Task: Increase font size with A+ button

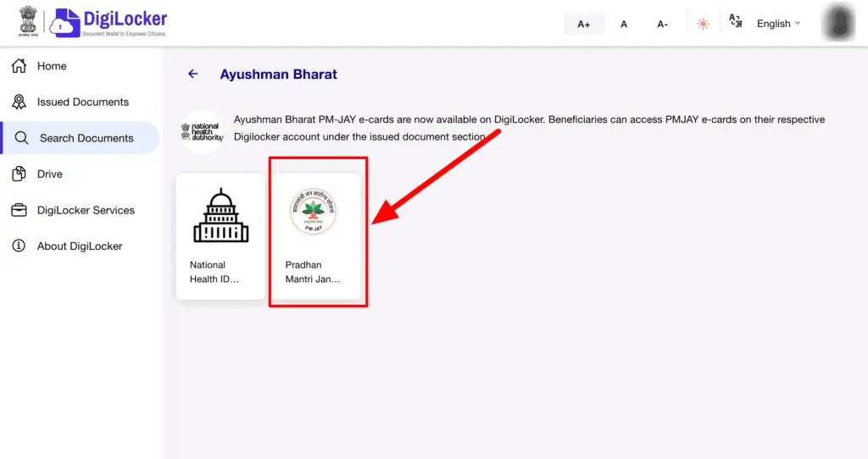Action: tap(584, 24)
